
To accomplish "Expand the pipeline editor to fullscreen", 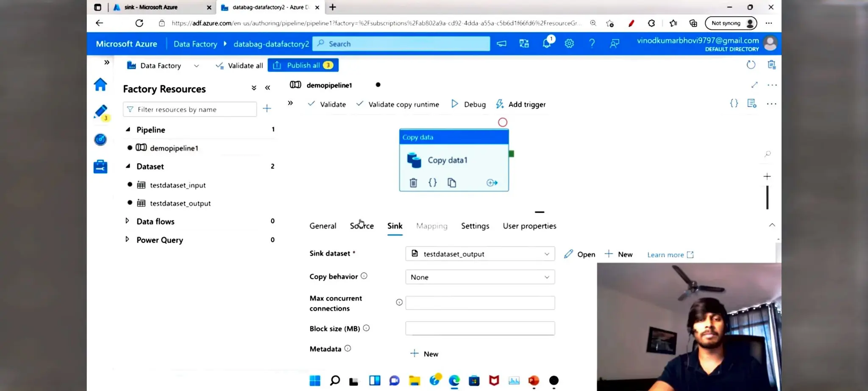I will [754, 85].
